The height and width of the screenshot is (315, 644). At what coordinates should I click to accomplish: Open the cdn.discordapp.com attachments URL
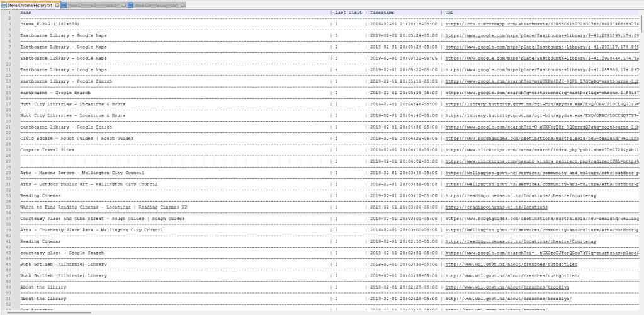(x=541, y=24)
